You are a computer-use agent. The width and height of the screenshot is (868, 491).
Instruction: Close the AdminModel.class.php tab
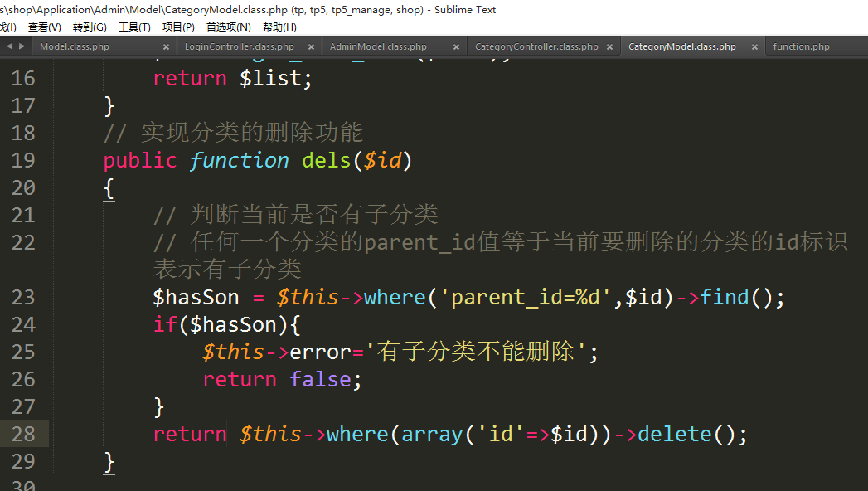coord(456,47)
